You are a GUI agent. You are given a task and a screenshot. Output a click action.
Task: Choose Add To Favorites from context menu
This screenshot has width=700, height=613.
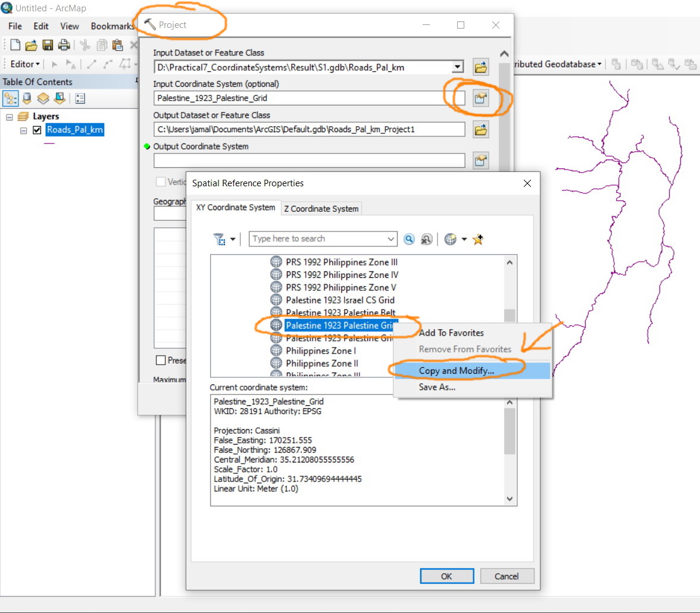[451, 333]
